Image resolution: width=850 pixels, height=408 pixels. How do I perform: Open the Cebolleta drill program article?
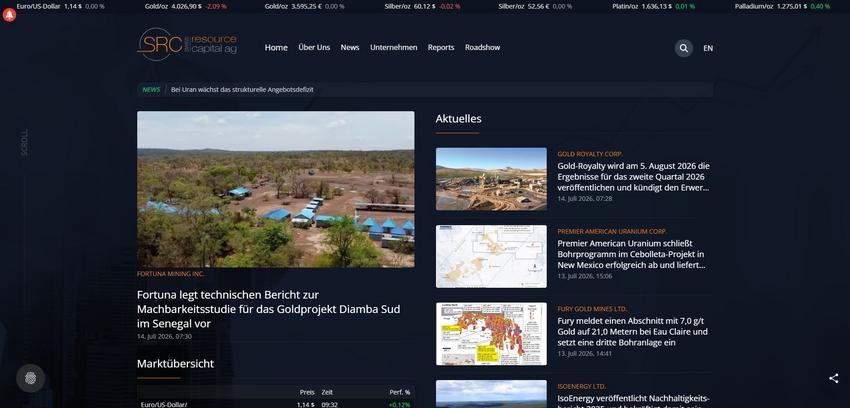[632, 254]
